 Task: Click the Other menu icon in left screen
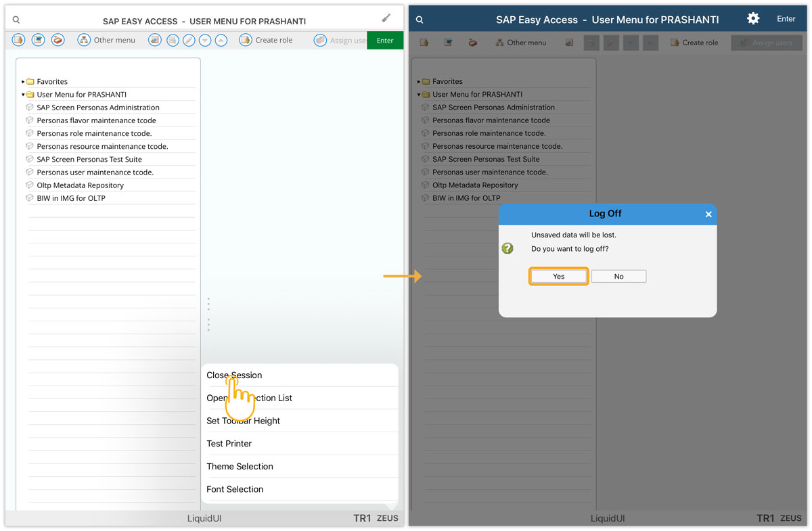[x=84, y=40]
